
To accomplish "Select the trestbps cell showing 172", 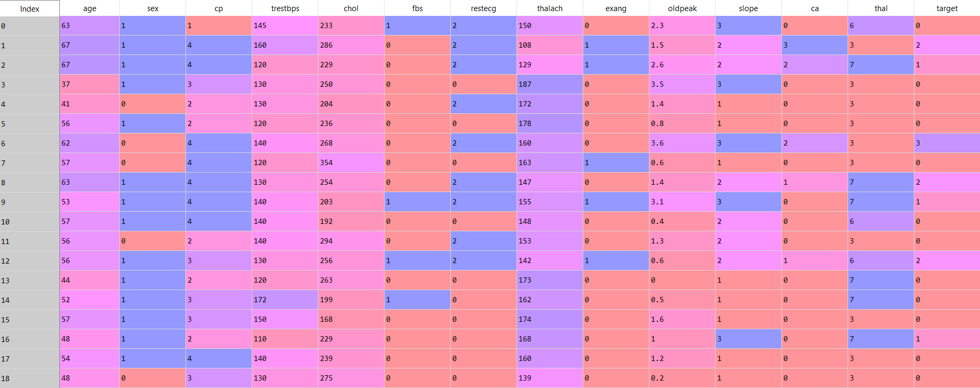I will (285, 300).
